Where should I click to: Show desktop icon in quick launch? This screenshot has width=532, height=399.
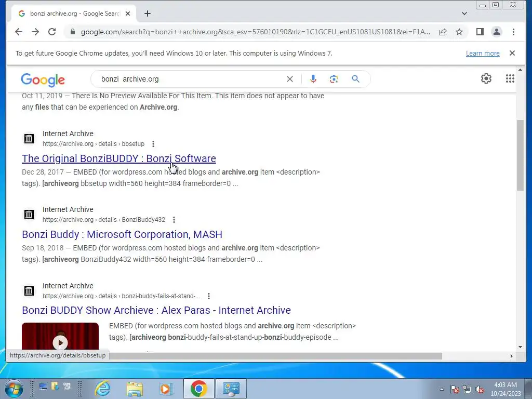click(x=43, y=387)
